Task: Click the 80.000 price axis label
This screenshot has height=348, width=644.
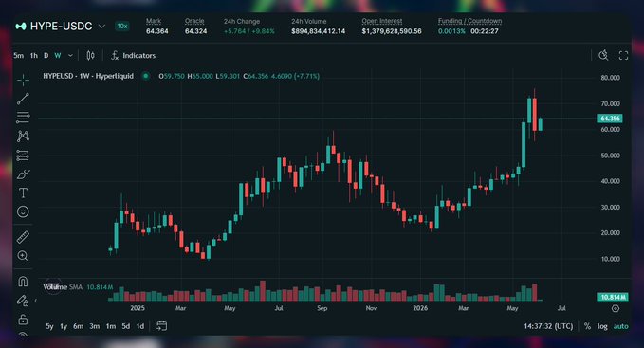Action: click(x=610, y=78)
